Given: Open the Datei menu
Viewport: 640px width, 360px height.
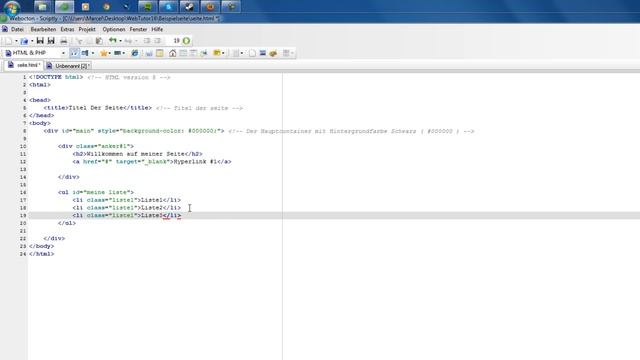Looking at the screenshot, I should pos(17,29).
